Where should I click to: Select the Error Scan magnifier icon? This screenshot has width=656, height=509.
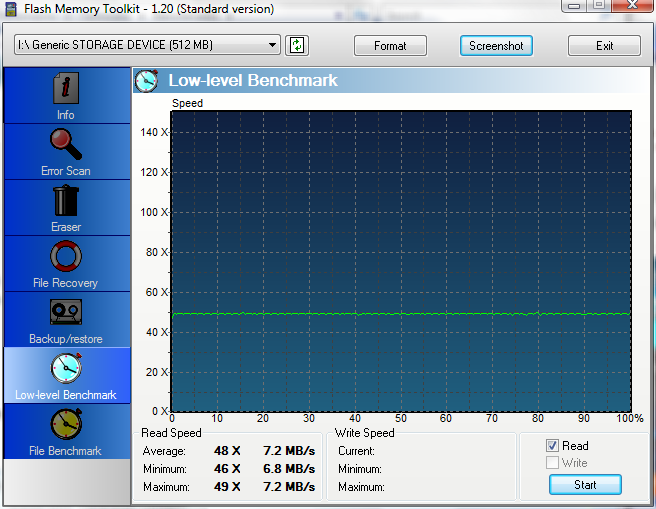65,145
